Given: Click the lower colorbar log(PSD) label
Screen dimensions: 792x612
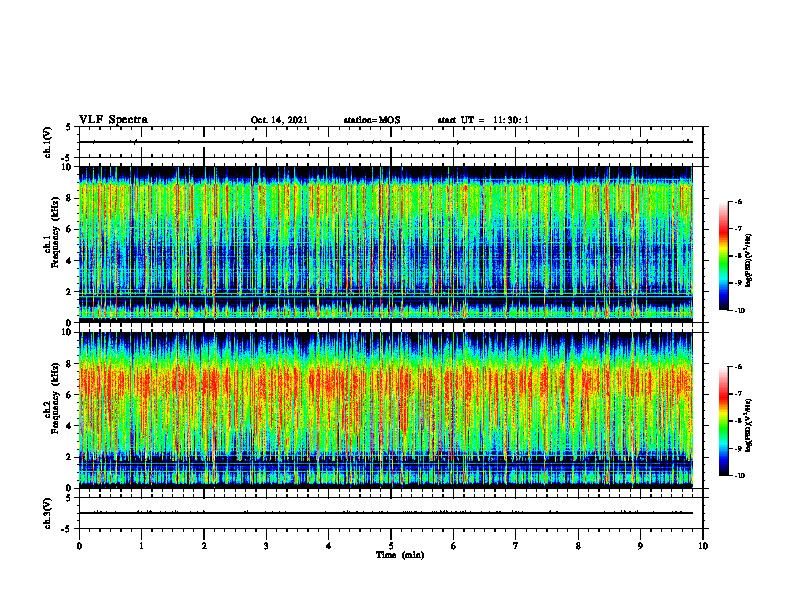Looking at the screenshot, I should [x=749, y=424].
